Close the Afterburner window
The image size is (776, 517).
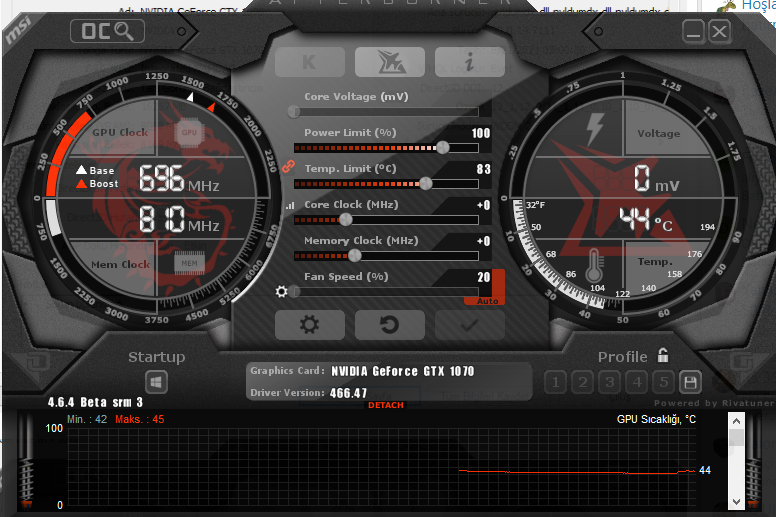719,32
